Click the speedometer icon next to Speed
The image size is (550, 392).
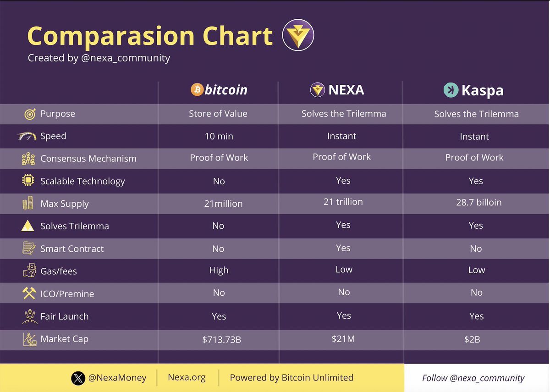(x=27, y=136)
